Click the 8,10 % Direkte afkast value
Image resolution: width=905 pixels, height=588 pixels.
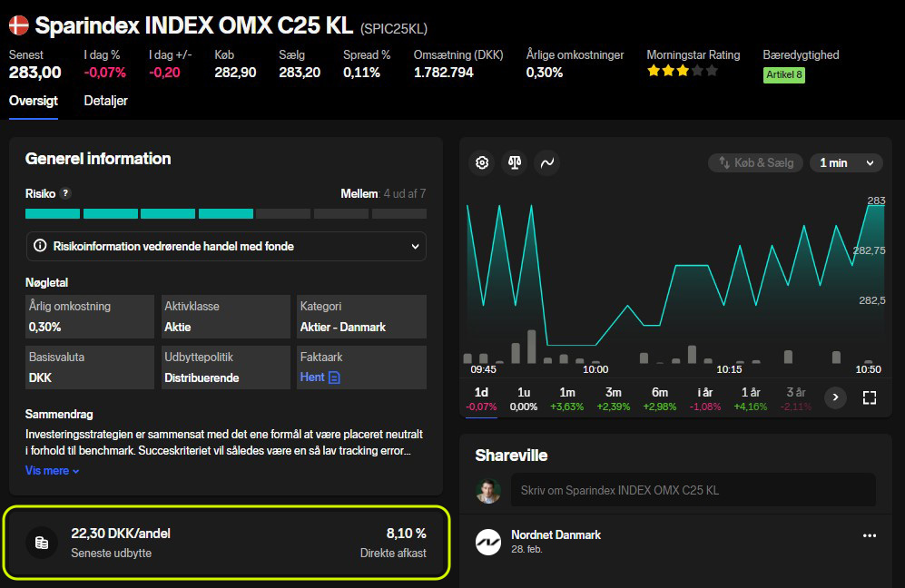(x=407, y=534)
